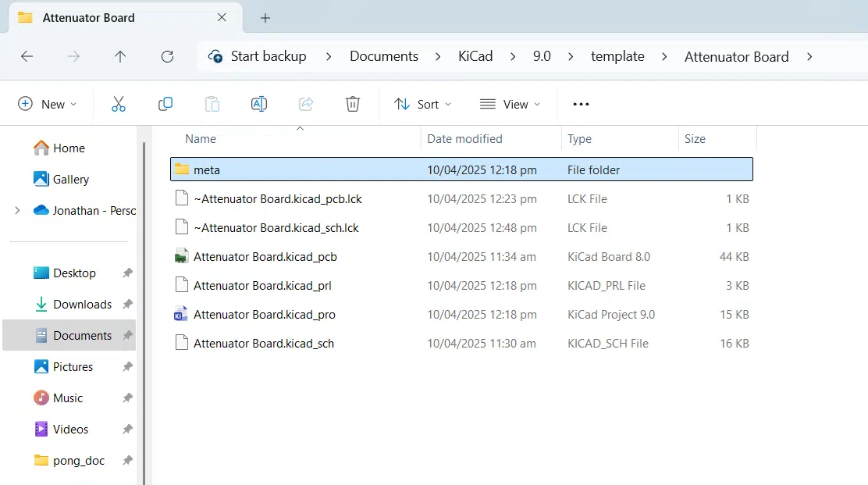Expand the View layout dropdown

510,104
